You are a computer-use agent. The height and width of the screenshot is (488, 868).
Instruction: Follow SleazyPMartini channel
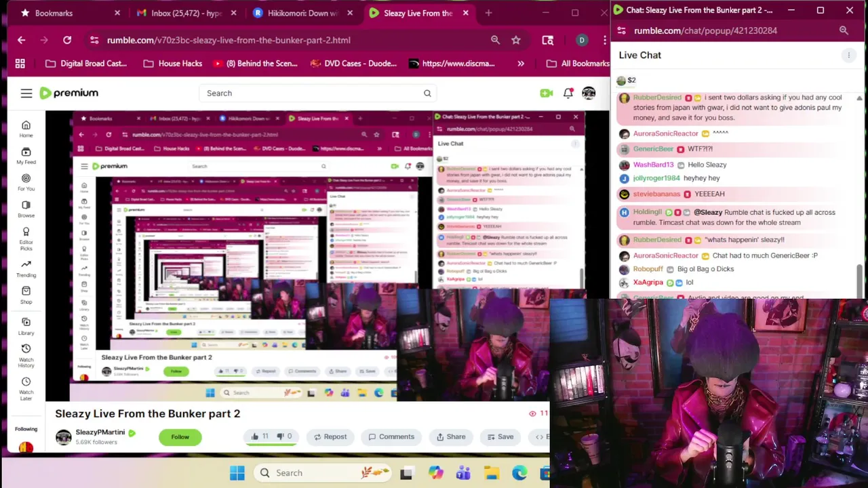point(180,437)
